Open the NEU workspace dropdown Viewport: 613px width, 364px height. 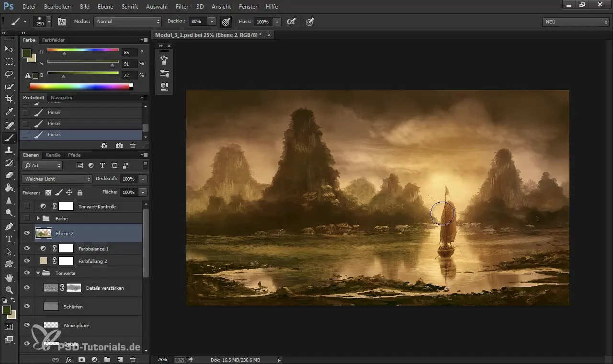(576, 22)
